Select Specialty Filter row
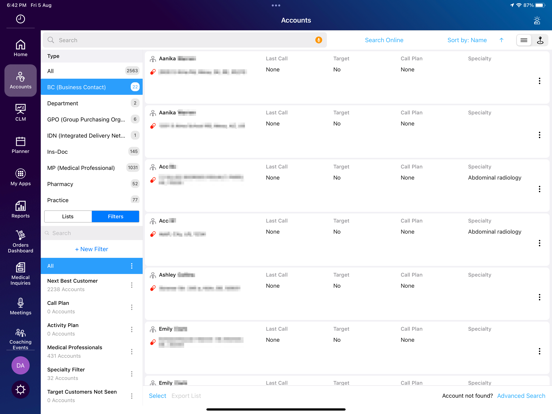The image size is (552, 414). coord(92,374)
